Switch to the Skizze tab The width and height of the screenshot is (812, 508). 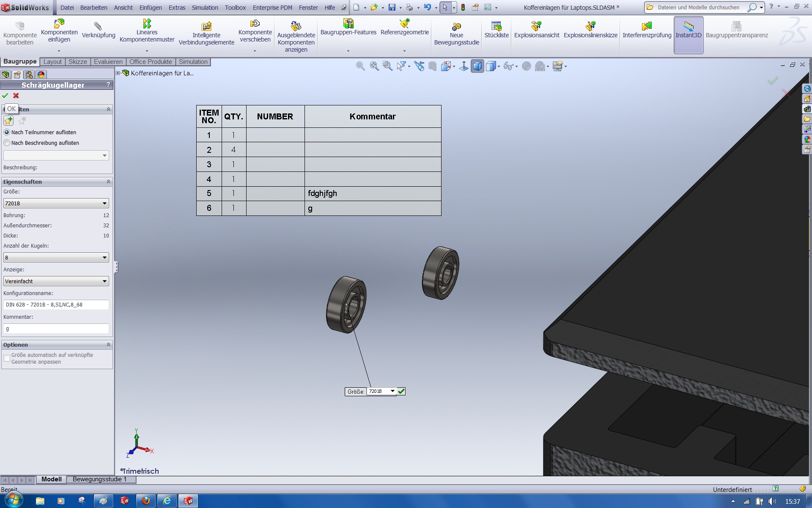pyautogui.click(x=78, y=62)
